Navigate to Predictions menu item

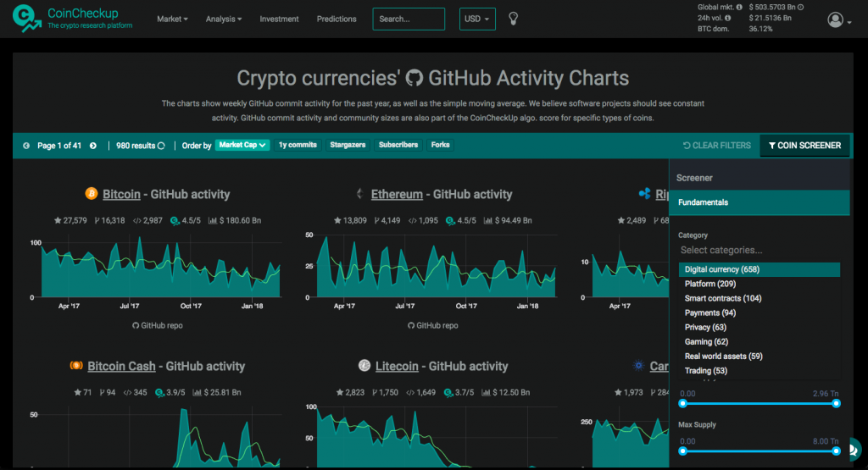pos(337,19)
